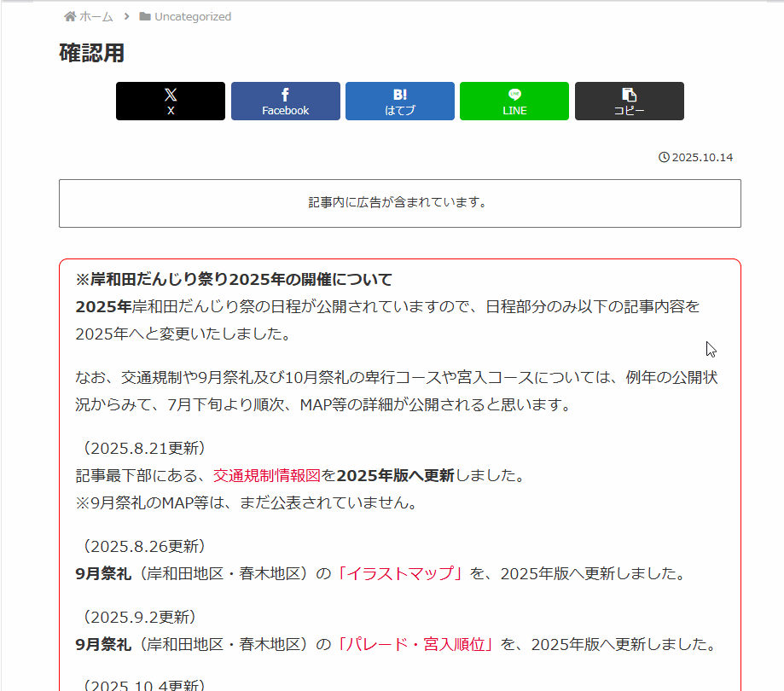
Task: Click the 確認用 page title
Action: [92, 53]
